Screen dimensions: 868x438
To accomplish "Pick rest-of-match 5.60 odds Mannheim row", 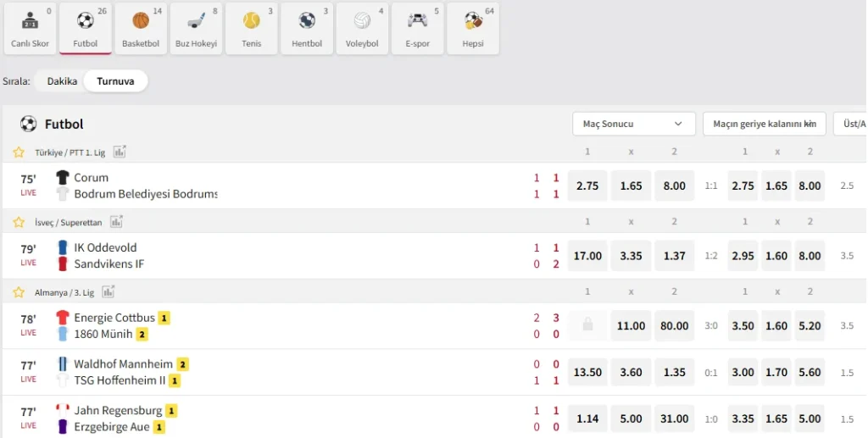I will [810, 372].
